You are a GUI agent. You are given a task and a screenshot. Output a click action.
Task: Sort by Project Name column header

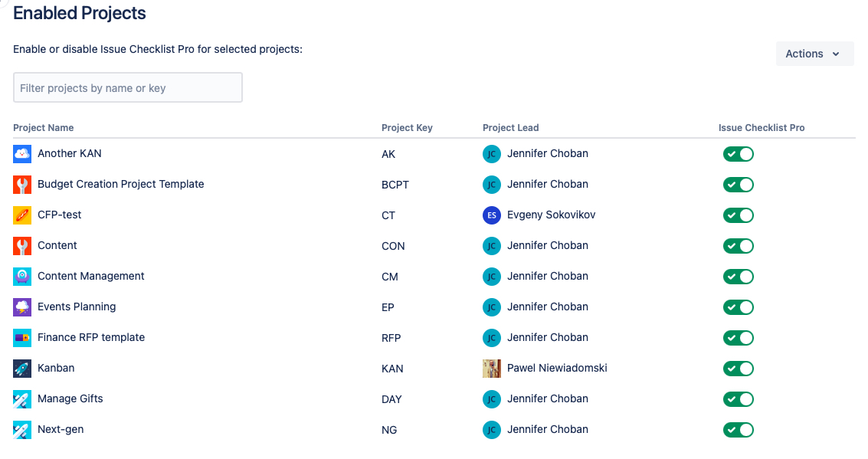click(44, 128)
